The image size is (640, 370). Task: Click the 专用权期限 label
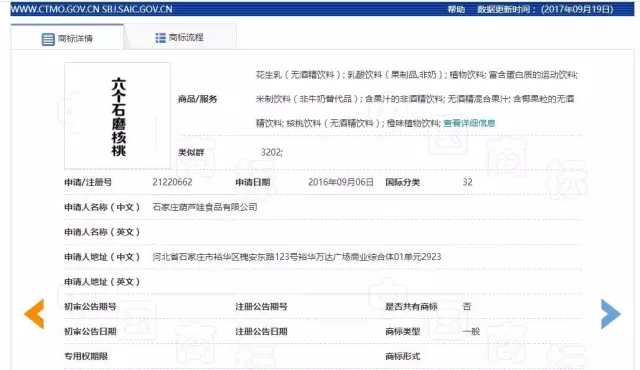pos(86,356)
